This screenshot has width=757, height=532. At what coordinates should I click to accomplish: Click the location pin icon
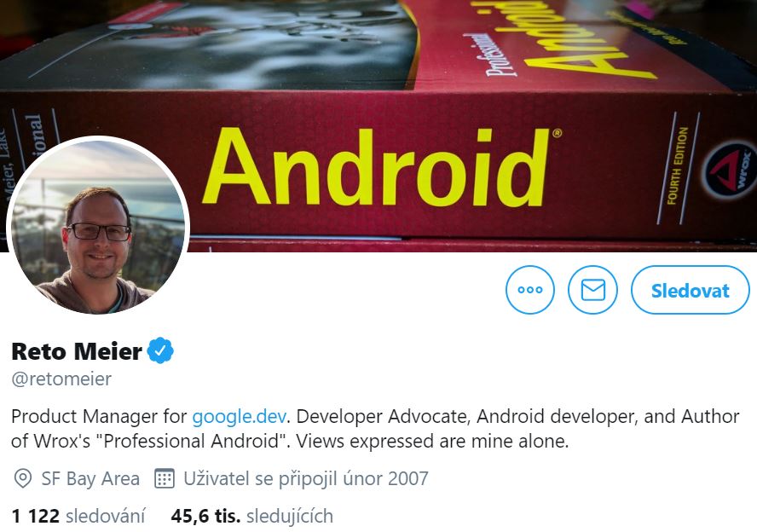[23, 478]
